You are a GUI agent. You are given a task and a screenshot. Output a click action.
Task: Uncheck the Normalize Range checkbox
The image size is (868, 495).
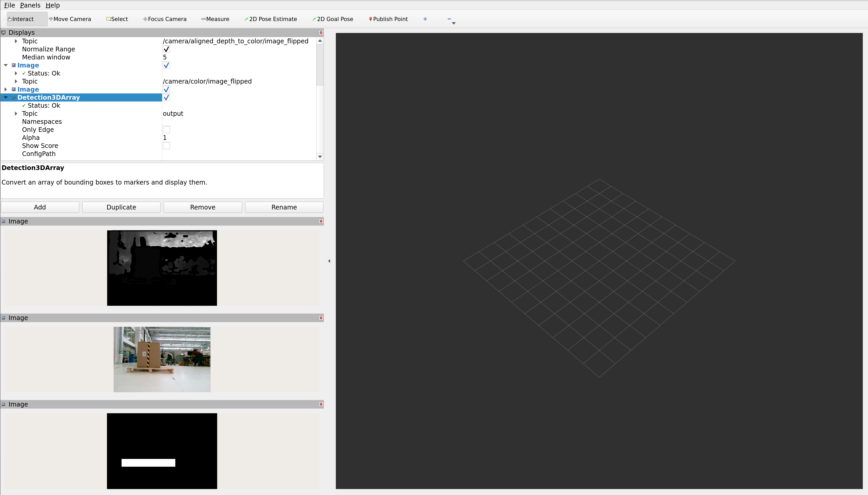click(166, 49)
